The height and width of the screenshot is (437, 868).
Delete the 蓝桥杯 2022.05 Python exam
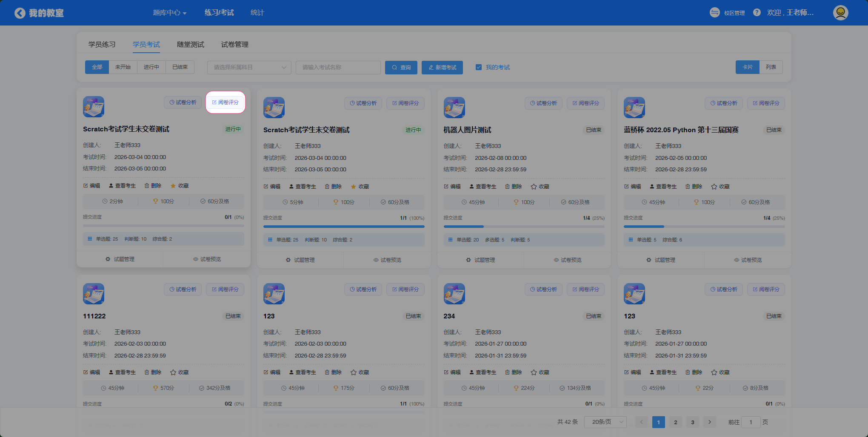click(694, 187)
